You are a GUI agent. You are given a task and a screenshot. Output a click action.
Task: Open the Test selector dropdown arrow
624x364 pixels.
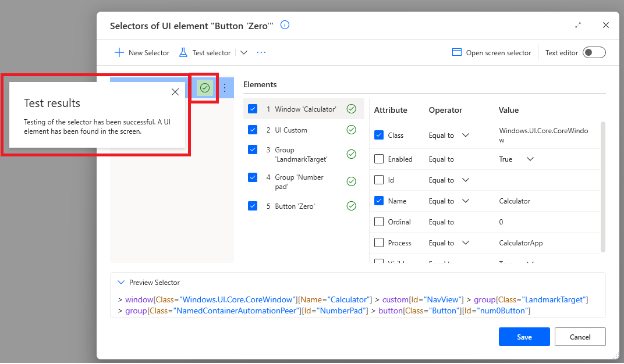(x=244, y=52)
